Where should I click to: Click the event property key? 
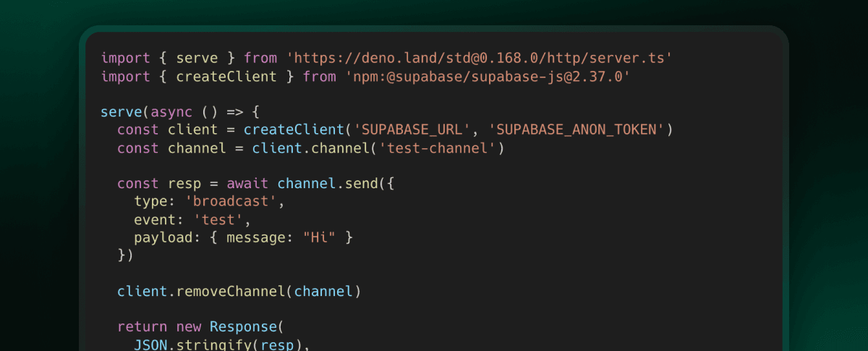click(155, 220)
